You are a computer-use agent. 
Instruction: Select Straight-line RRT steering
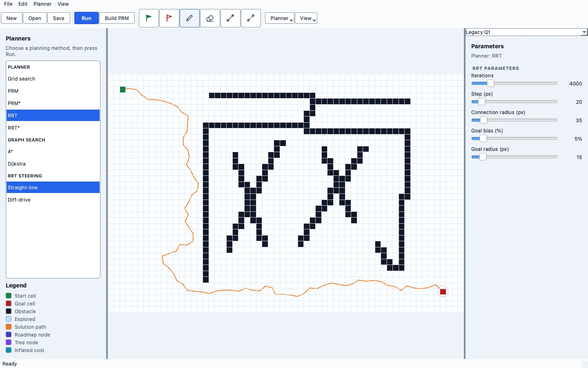click(x=53, y=188)
